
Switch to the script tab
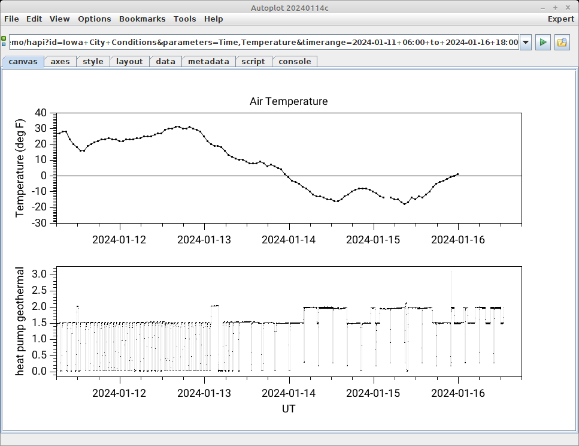(253, 61)
